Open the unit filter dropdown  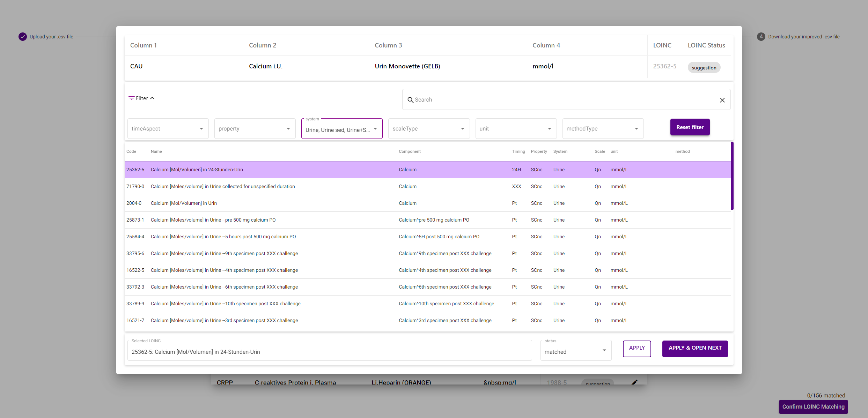515,129
